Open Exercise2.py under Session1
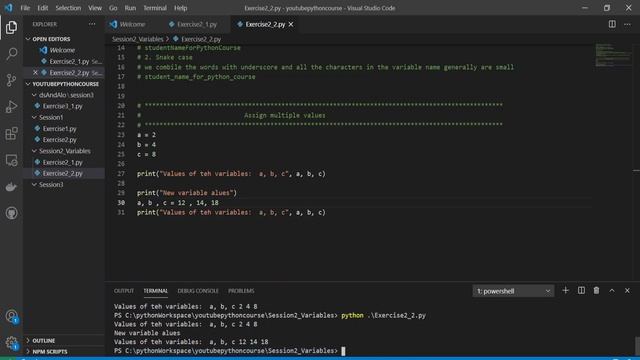The width and height of the screenshot is (640, 360). pyautogui.click(x=60, y=140)
